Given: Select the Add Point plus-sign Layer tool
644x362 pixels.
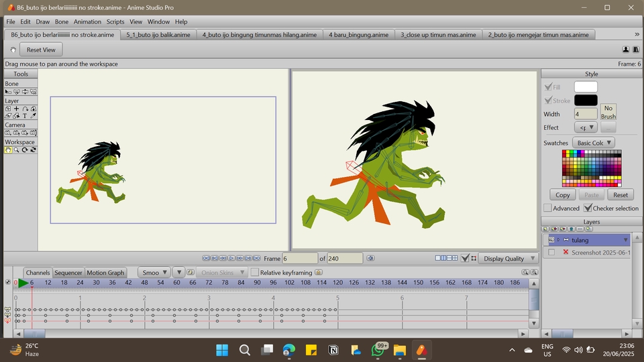Looking at the screenshot, I should pyautogui.click(x=16, y=109).
